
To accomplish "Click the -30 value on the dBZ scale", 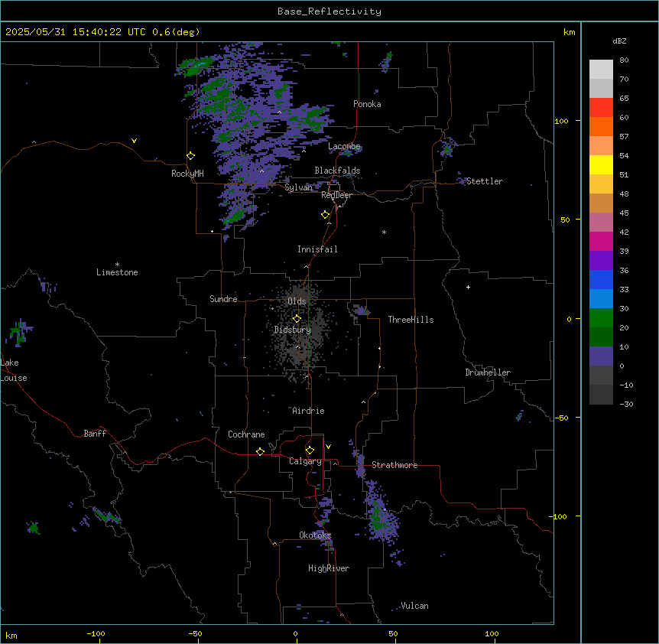I will (x=626, y=404).
